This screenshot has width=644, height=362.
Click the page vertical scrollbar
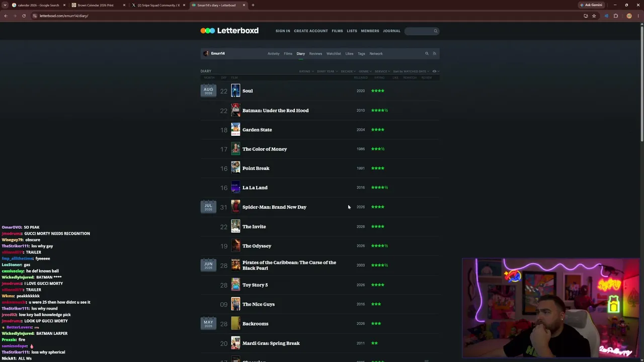click(642, 83)
